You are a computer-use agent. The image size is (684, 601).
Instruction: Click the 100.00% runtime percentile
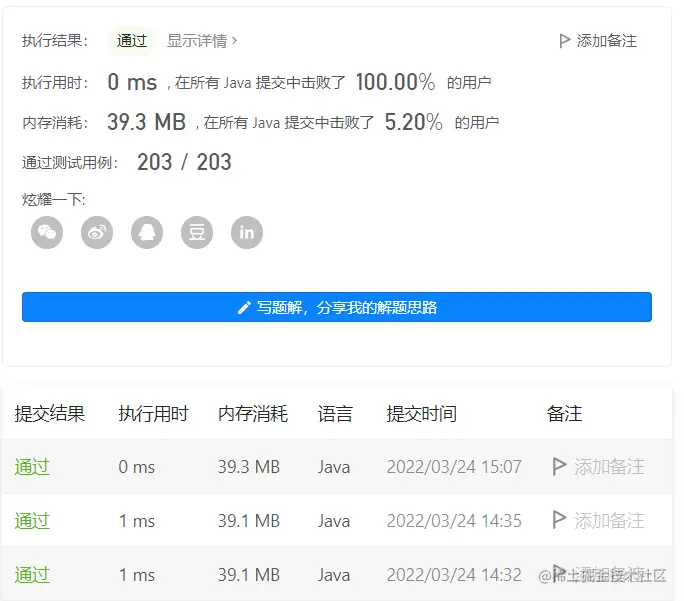pos(395,82)
